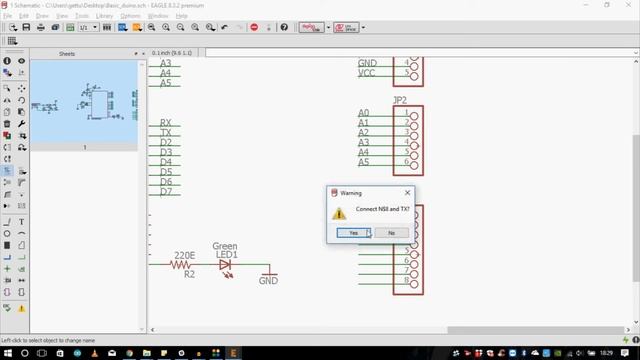Select the Junction plus tool
Screen dimensions: 640x360
tap(7, 269)
